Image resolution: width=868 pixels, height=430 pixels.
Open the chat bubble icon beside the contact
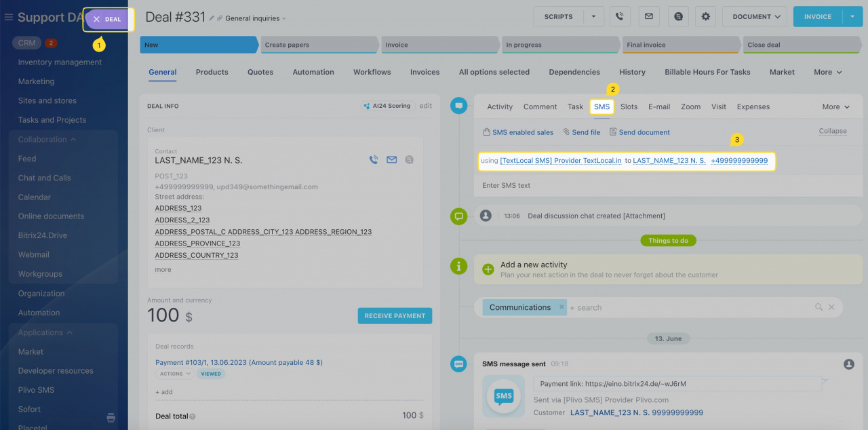pos(409,159)
